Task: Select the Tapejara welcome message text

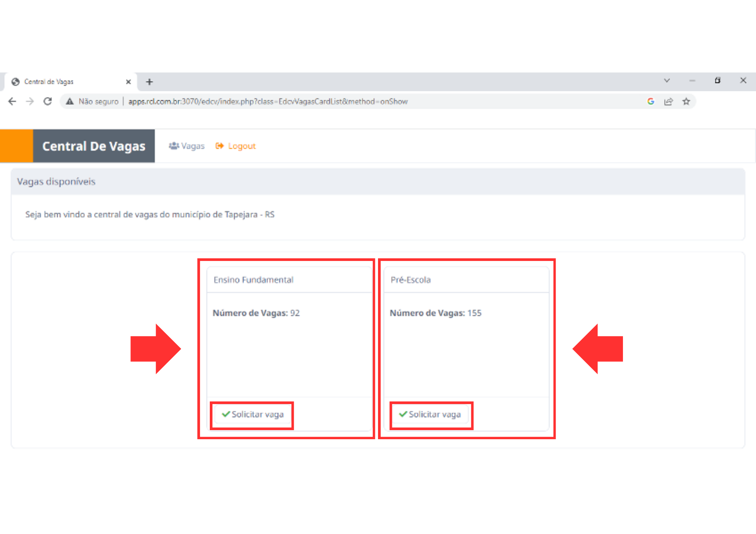Action: coord(150,214)
